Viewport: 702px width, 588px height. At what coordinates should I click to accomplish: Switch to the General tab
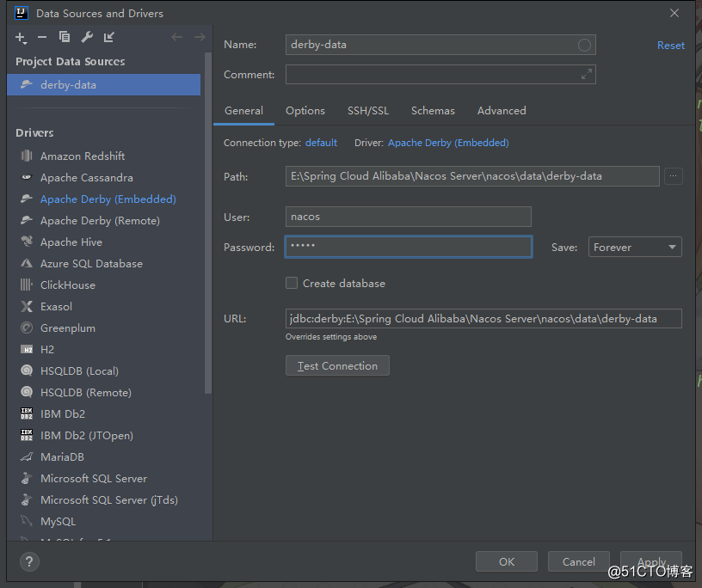(x=243, y=111)
